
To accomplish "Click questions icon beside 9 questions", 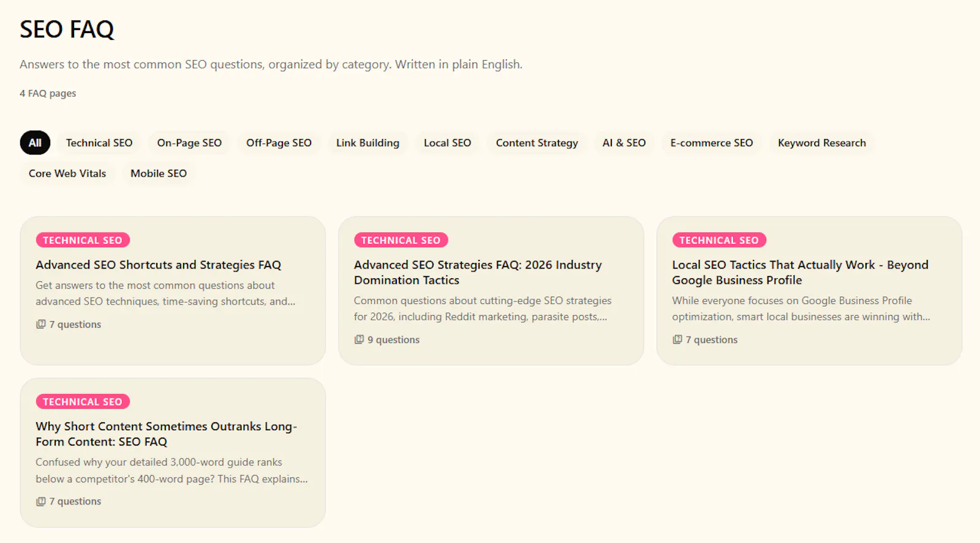I will click(359, 340).
